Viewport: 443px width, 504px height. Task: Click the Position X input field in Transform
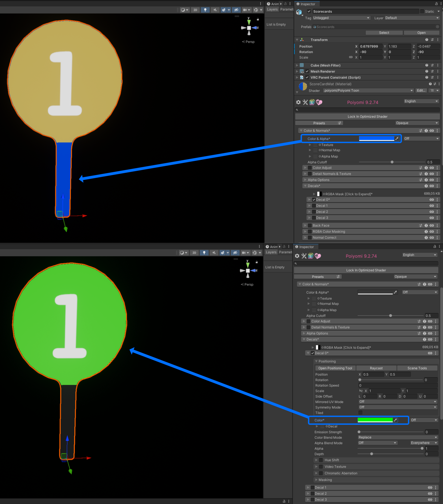click(x=370, y=46)
